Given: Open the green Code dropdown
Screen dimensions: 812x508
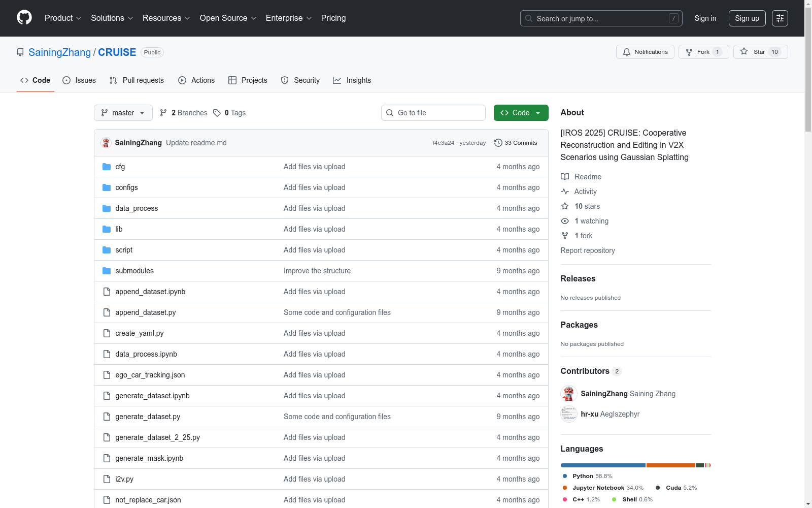Looking at the screenshot, I should tap(521, 113).
